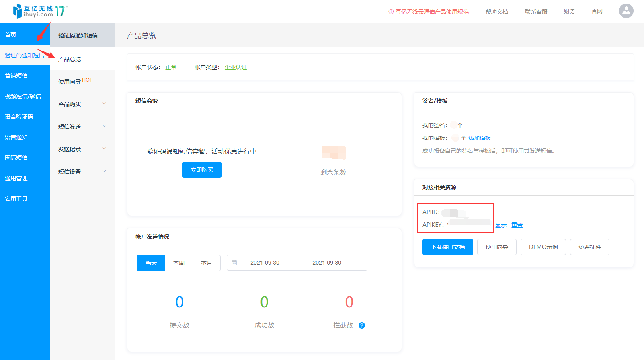Open 视频短信/彩信 in the sidebar
This screenshot has width=644, height=360.
coord(25,96)
